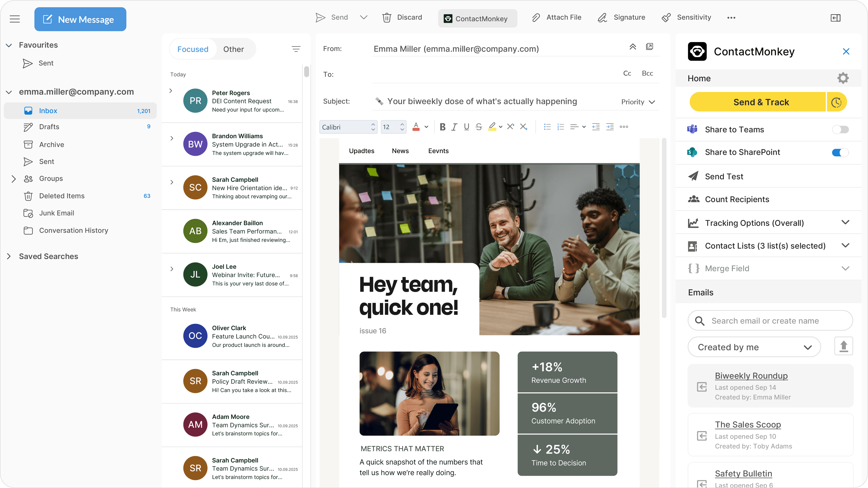Click the schedule send clock icon
This screenshot has width=868, height=488.
pyautogui.click(x=836, y=102)
